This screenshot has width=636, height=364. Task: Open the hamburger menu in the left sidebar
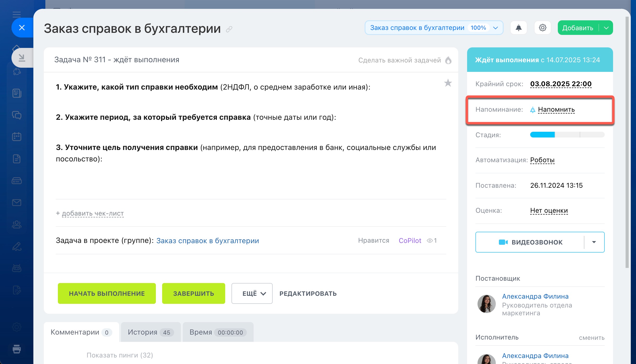17,14
